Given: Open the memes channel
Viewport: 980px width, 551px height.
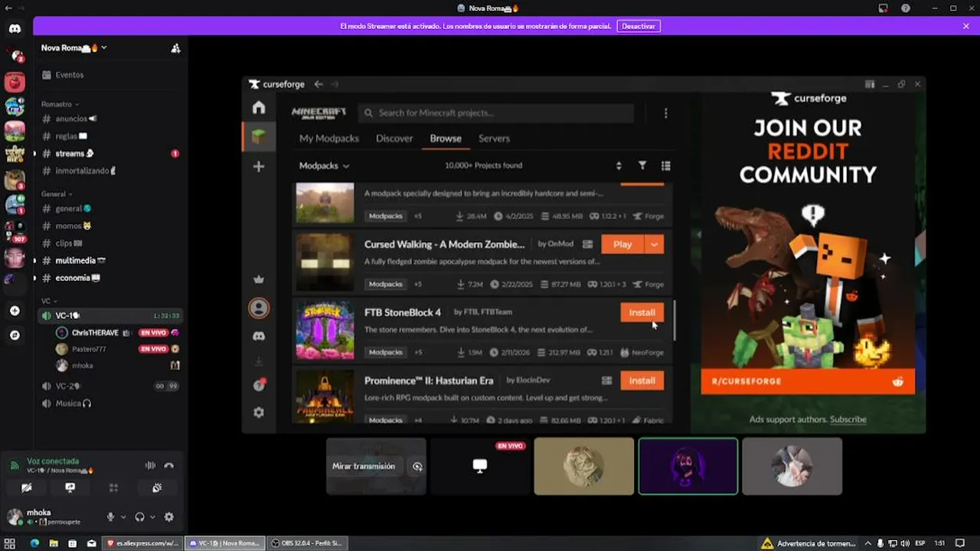Looking at the screenshot, I should pyautogui.click(x=111, y=226).
